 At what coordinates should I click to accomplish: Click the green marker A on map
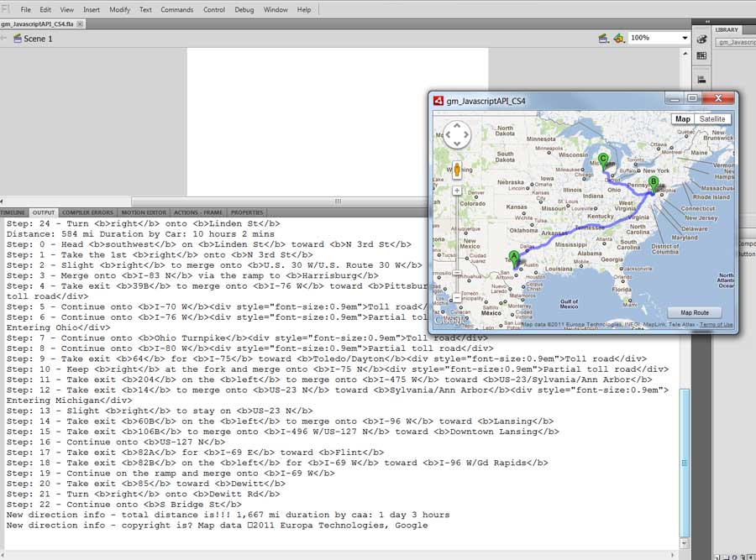coord(514,259)
